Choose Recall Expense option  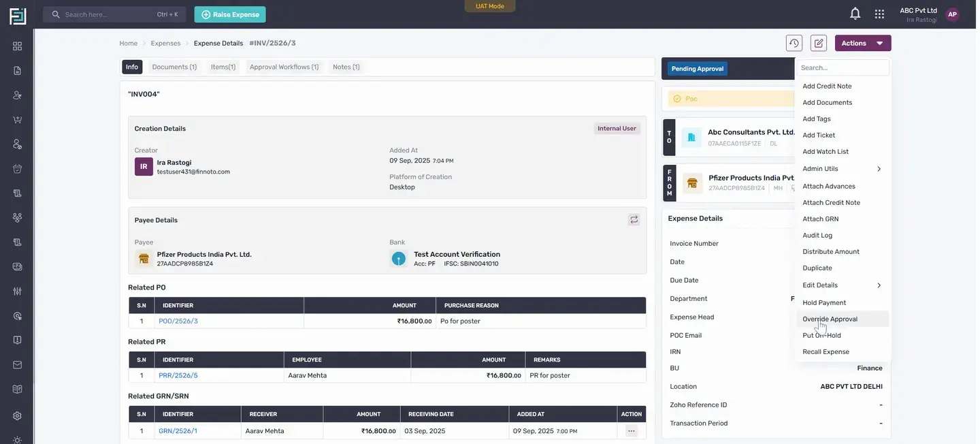tap(843, 352)
